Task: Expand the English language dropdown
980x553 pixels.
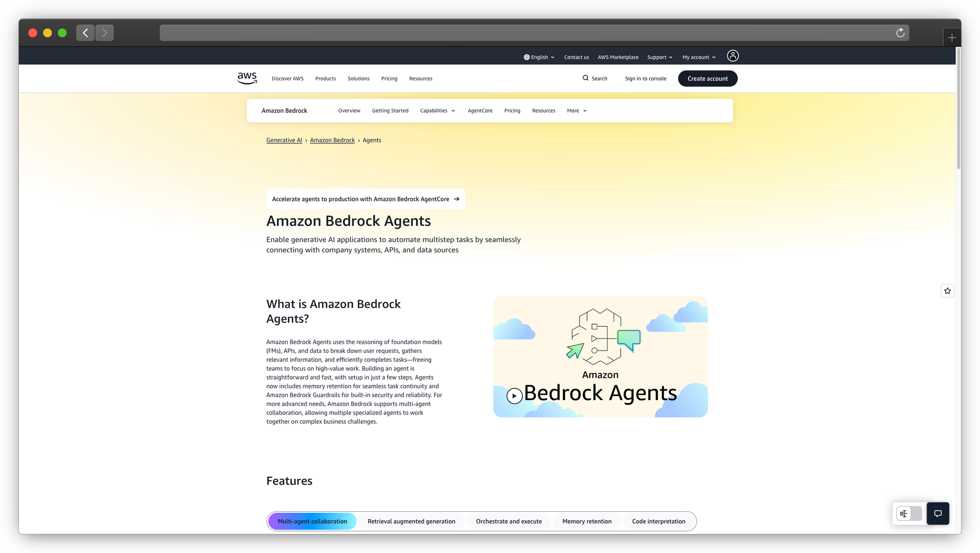Action: [539, 57]
